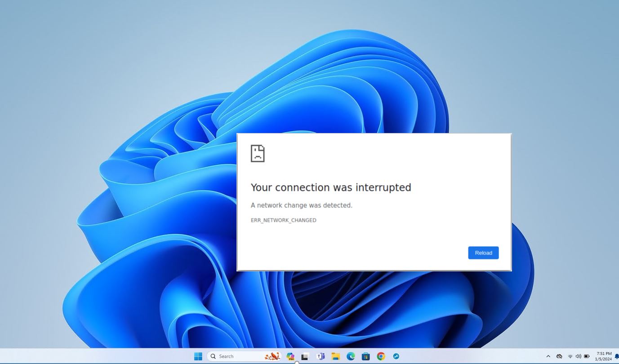Open the Windows Start menu
The image size is (619, 364).
click(x=198, y=356)
